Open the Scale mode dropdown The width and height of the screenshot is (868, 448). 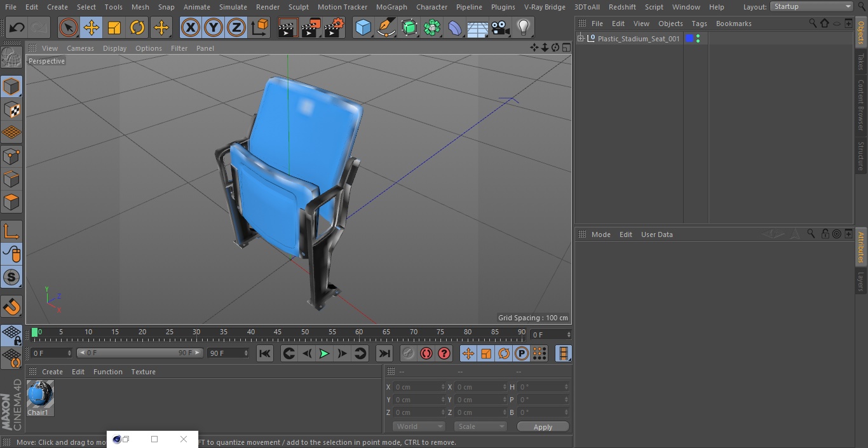tap(480, 426)
